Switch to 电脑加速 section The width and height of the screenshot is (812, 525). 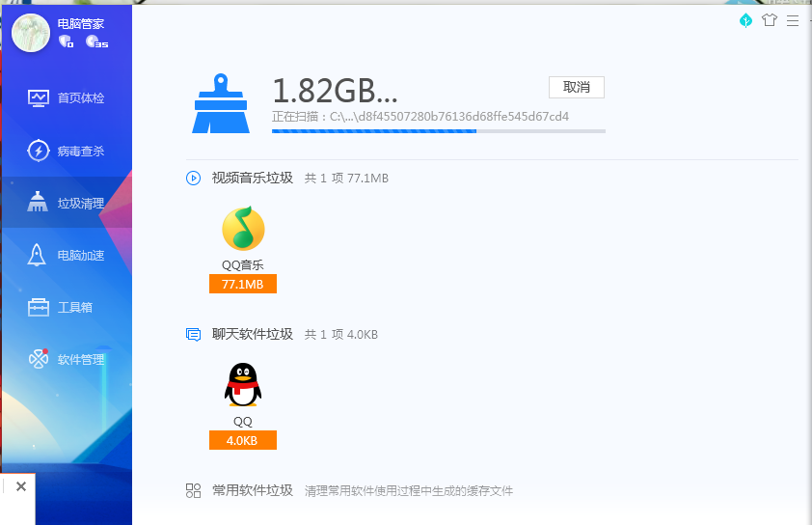tap(67, 255)
